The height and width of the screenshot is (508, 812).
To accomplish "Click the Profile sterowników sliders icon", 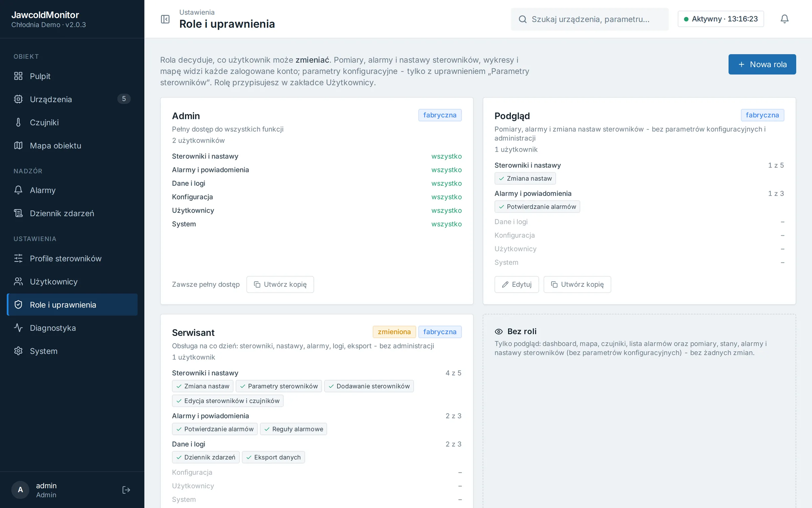I will pyautogui.click(x=18, y=258).
